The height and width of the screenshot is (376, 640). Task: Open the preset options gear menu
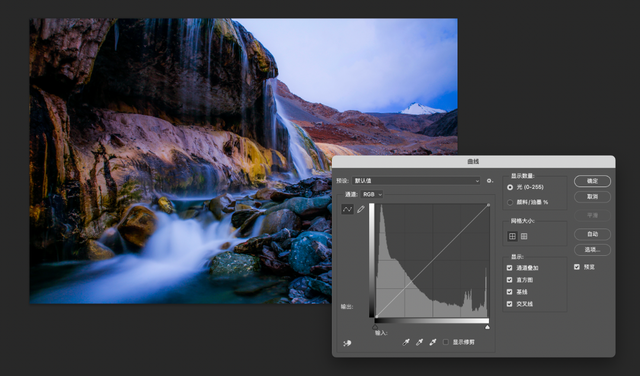coord(489,180)
